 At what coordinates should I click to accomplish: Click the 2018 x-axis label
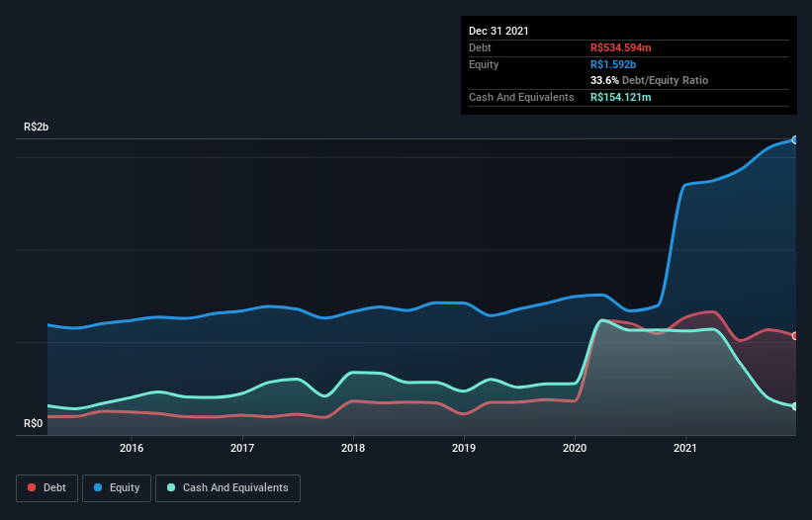[353, 448]
